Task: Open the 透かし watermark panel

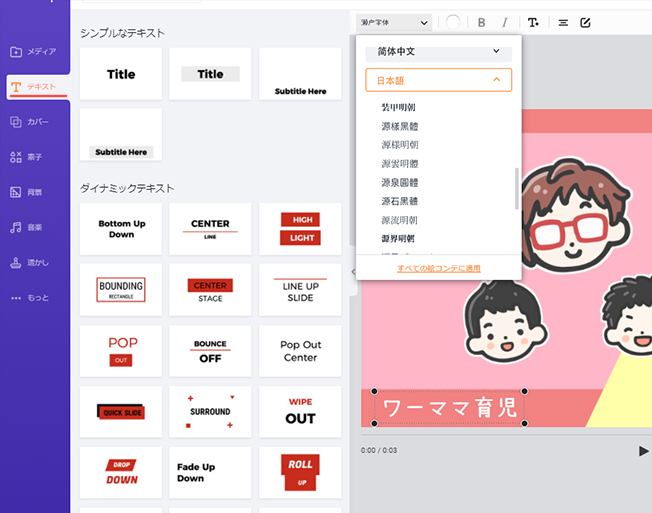Action: tap(34, 263)
